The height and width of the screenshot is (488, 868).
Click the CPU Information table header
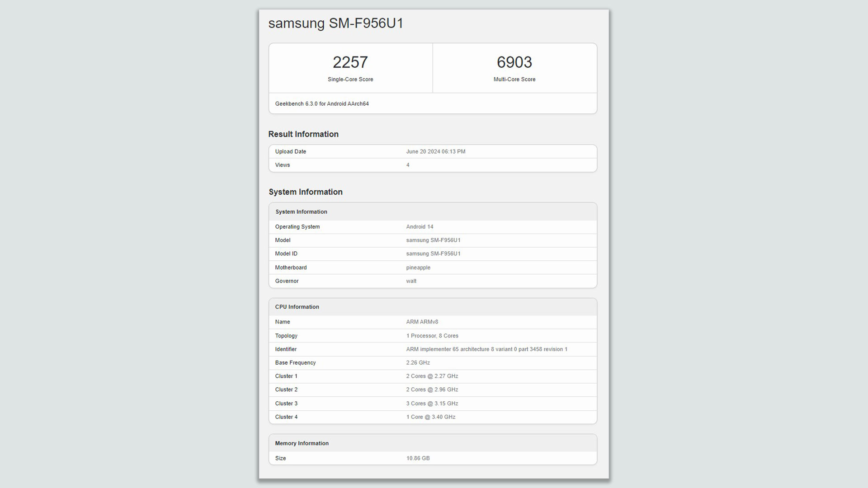(x=297, y=307)
